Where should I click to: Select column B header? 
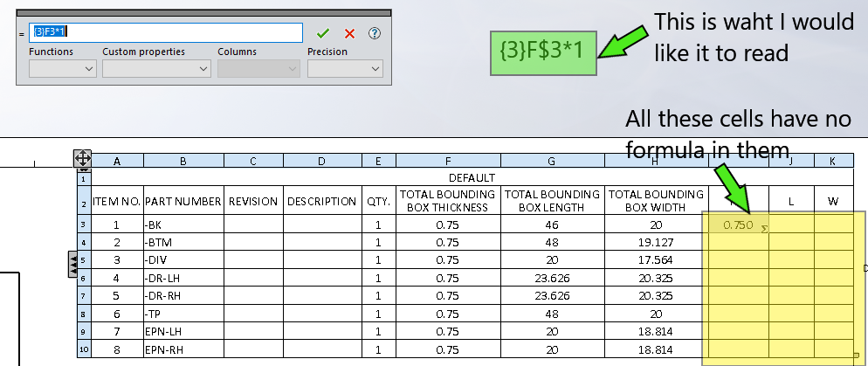click(x=183, y=160)
